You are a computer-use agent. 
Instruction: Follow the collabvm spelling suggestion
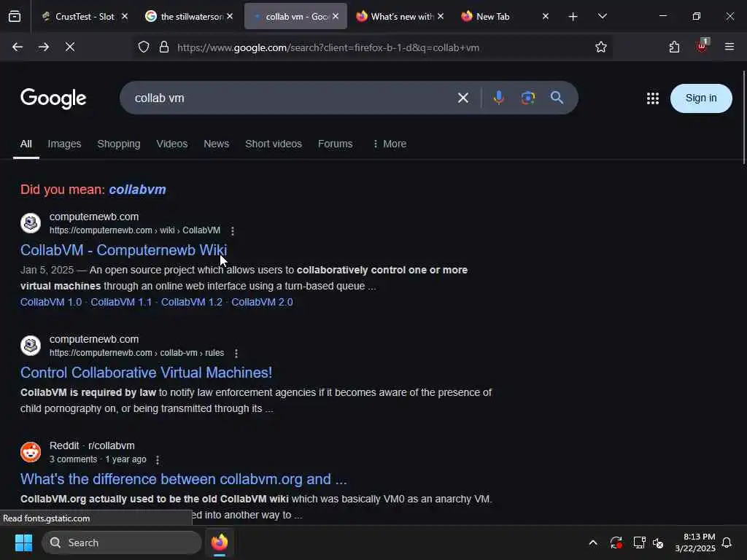coord(137,190)
